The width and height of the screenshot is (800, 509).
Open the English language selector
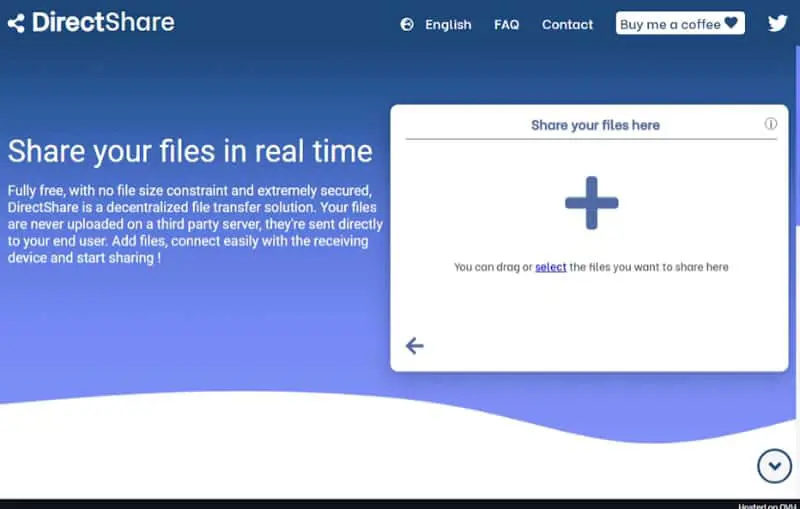click(448, 24)
